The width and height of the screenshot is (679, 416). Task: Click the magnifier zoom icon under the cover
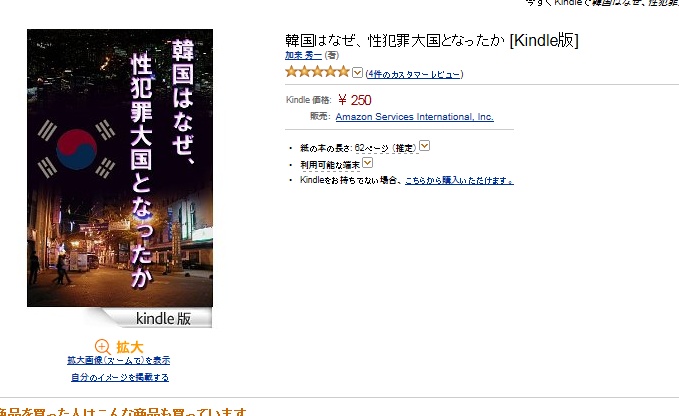point(103,347)
